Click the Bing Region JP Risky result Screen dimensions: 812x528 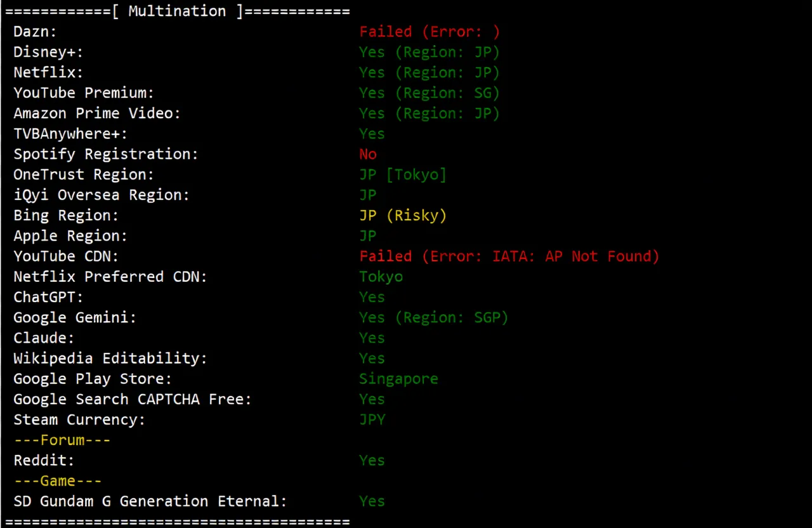[x=403, y=215]
